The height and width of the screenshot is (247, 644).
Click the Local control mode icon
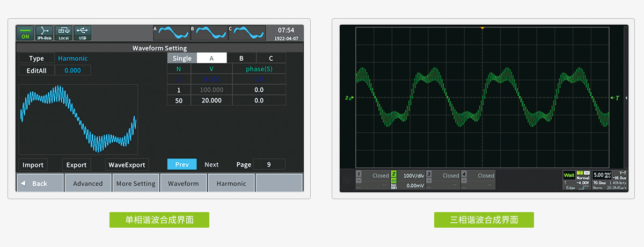point(63,33)
